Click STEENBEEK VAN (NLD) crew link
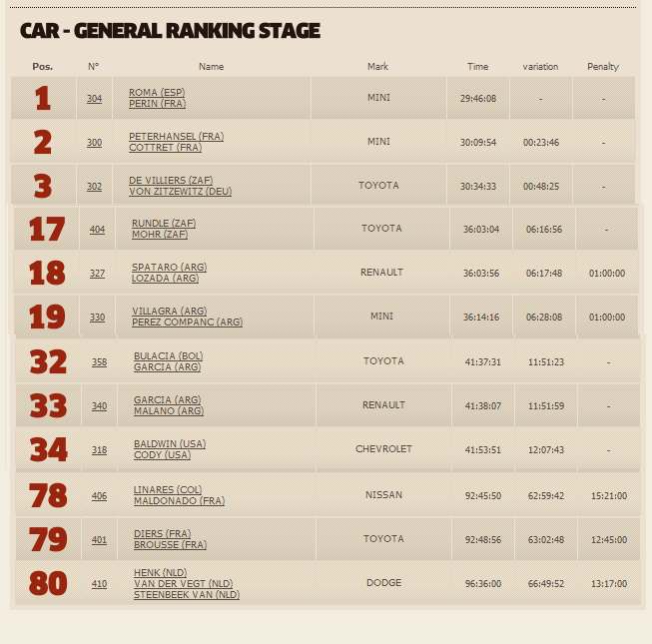This screenshot has height=644, width=652. (x=187, y=595)
